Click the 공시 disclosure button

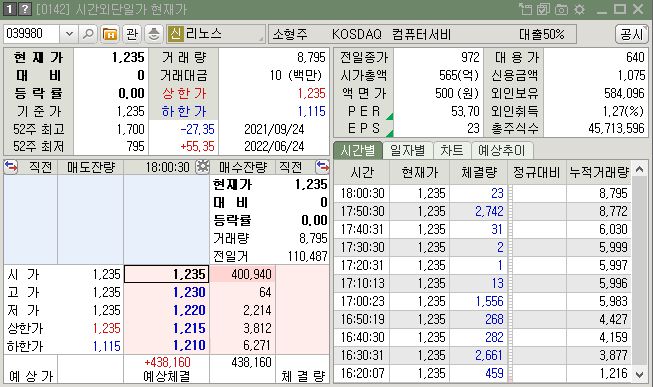tap(632, 34)
